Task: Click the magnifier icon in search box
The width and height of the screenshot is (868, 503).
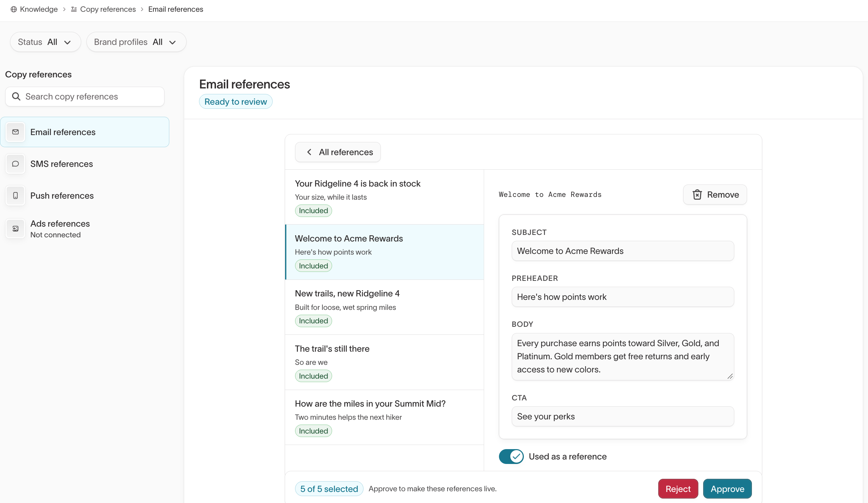Action: coord(16,96)
